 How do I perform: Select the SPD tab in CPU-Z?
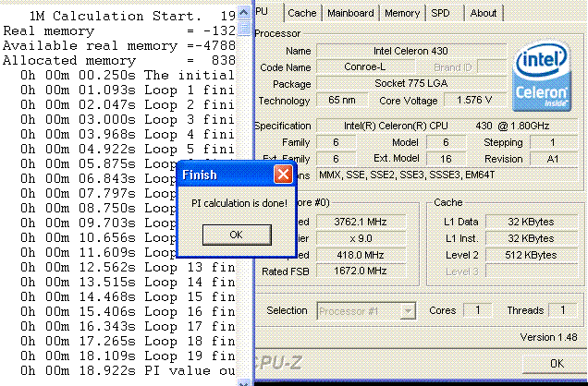pos(440,13)
